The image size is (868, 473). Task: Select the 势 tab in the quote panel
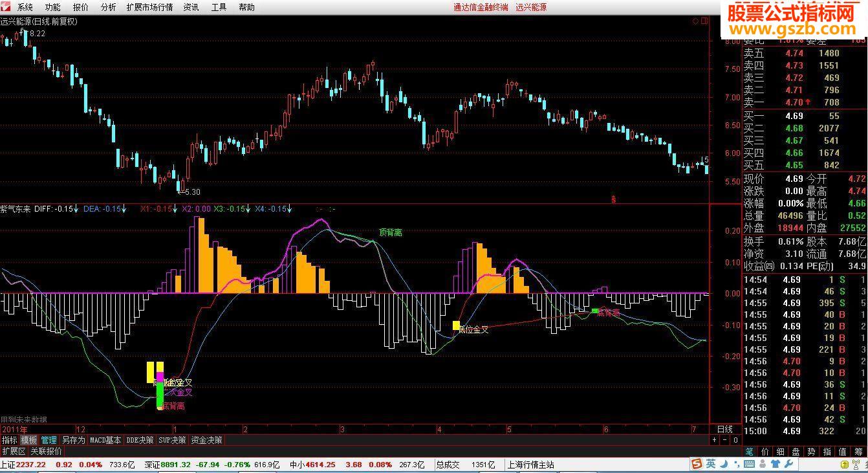tap(811, 452)
